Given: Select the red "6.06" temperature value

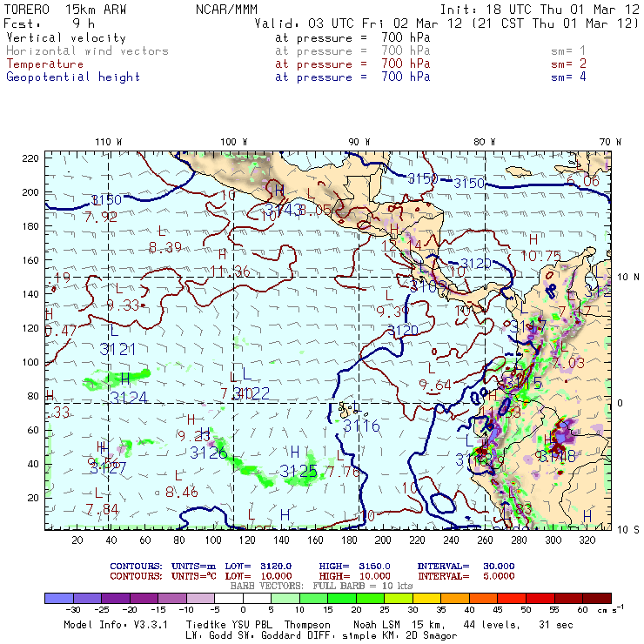Looking at the screenshot, I should point(583,181).
